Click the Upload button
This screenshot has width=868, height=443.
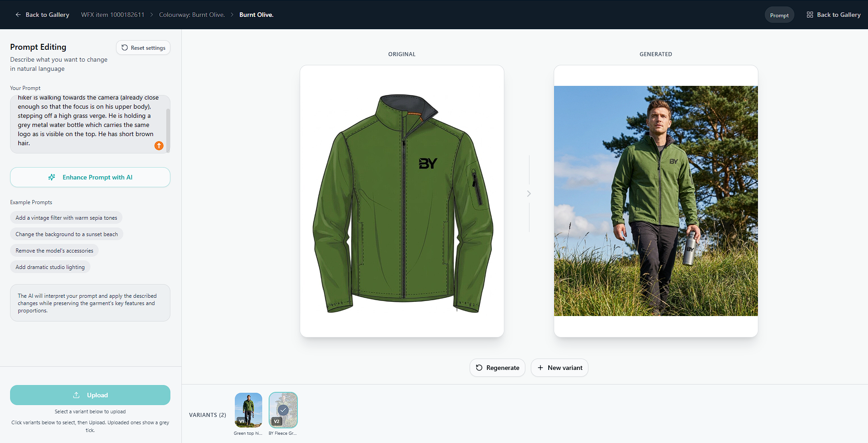[x=90, y=395]
